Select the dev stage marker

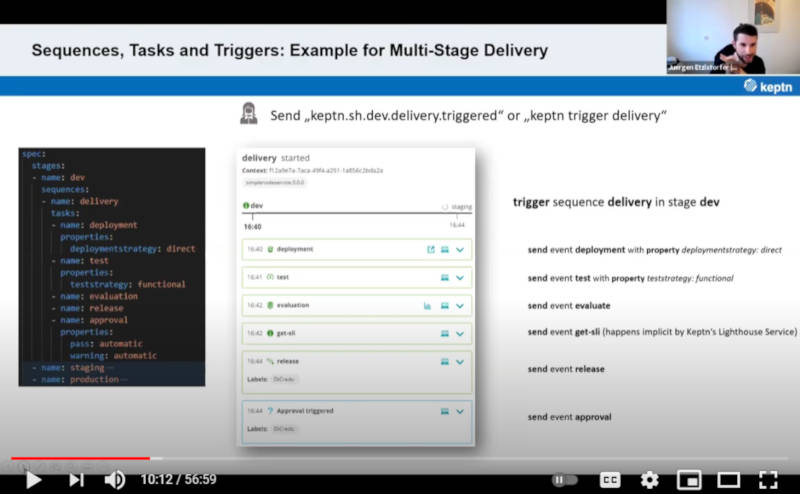(253, 206)
